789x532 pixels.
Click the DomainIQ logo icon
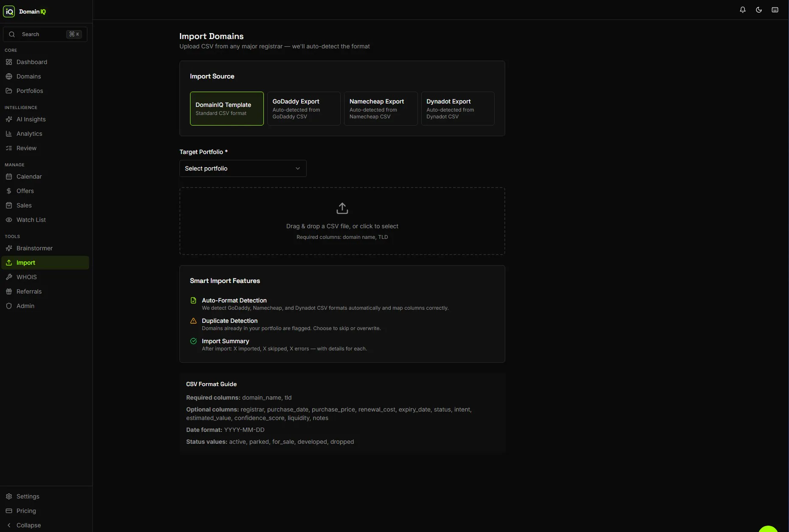tap(9, 11)
